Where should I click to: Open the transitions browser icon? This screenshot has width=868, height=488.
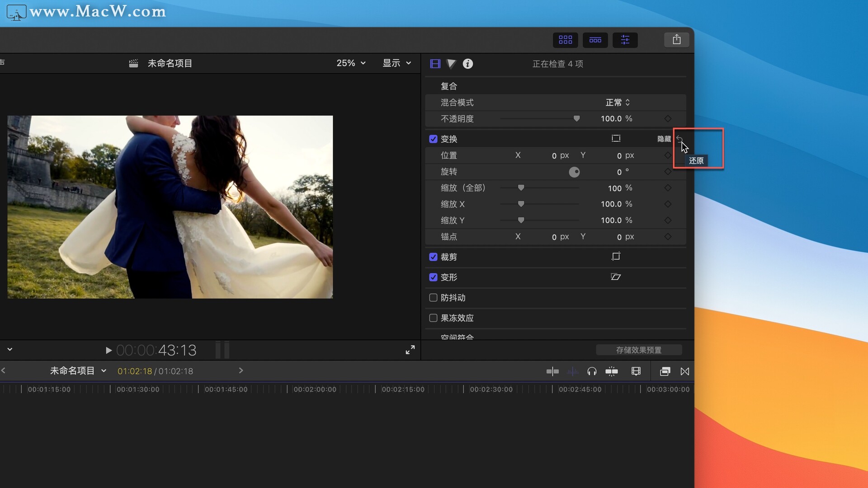point(685,371)
